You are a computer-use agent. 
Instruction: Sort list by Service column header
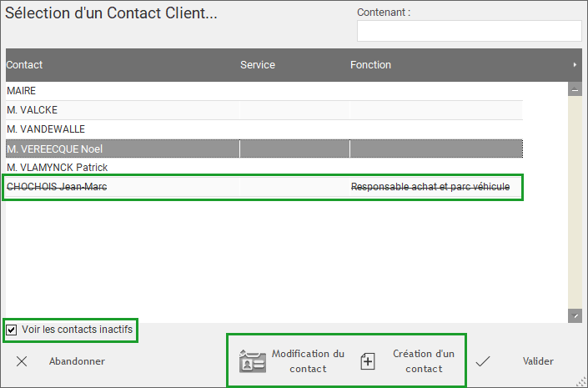point(258,64)
